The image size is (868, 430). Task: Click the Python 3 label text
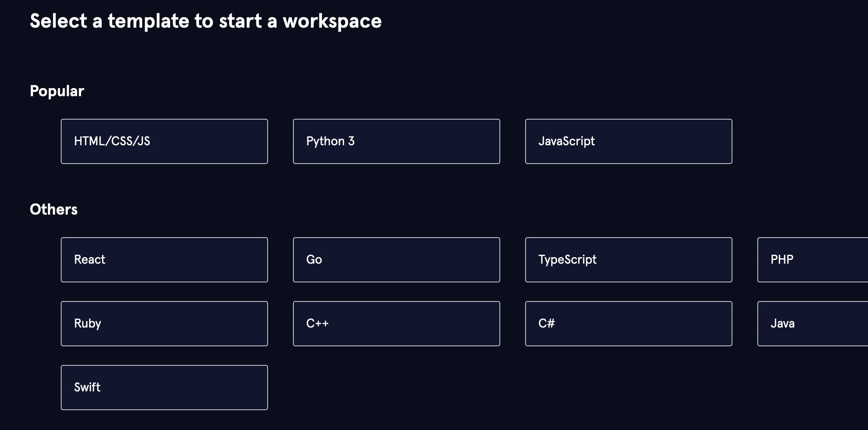(x=330, y=141)
